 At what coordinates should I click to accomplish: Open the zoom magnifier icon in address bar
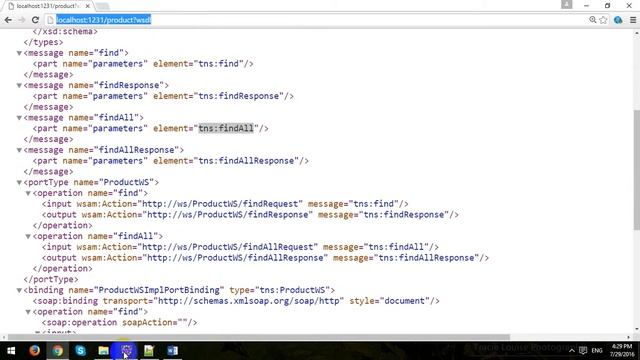(x=592, y=20)
